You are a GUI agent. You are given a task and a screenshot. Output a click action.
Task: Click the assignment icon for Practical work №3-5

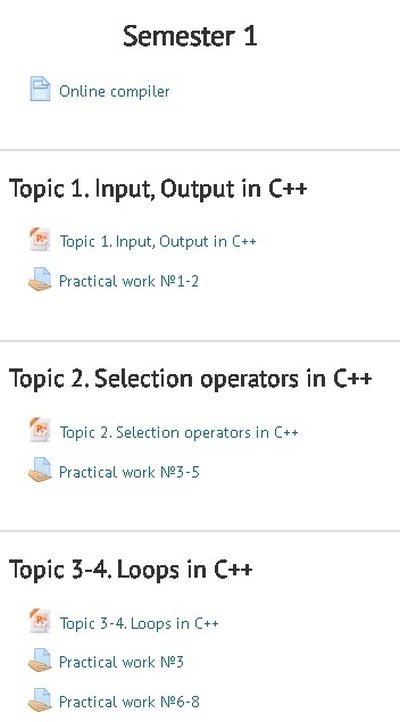coord(40,470)
